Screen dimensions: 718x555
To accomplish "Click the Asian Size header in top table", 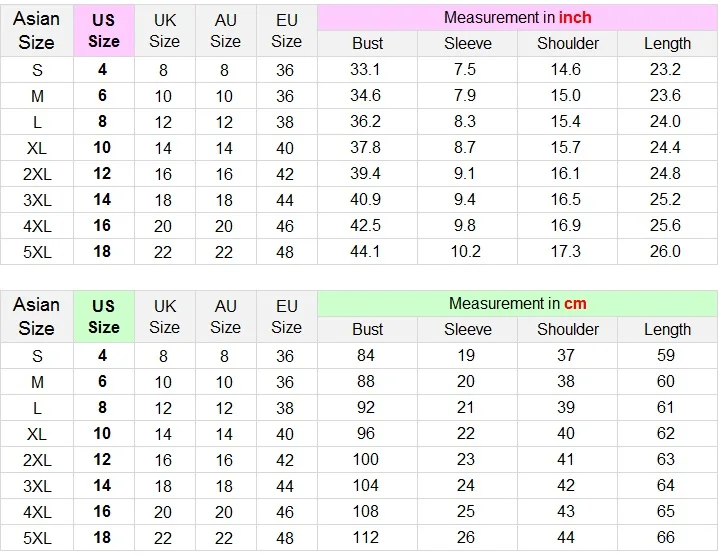I will 37,31.
